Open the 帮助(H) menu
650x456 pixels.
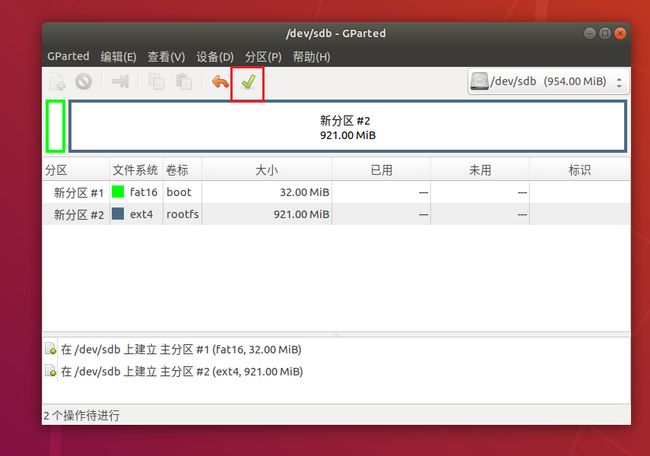pos(311,56)
